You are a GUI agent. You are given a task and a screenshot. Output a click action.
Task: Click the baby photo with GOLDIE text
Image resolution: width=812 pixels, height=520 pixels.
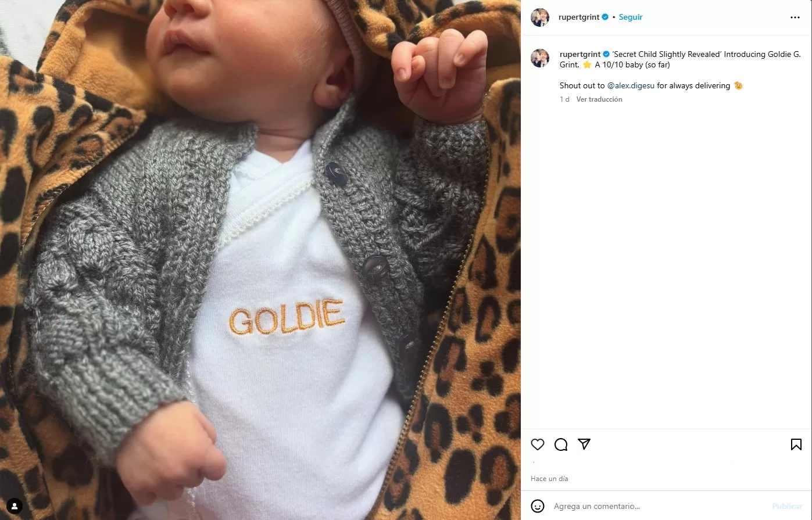click(260, 260)
